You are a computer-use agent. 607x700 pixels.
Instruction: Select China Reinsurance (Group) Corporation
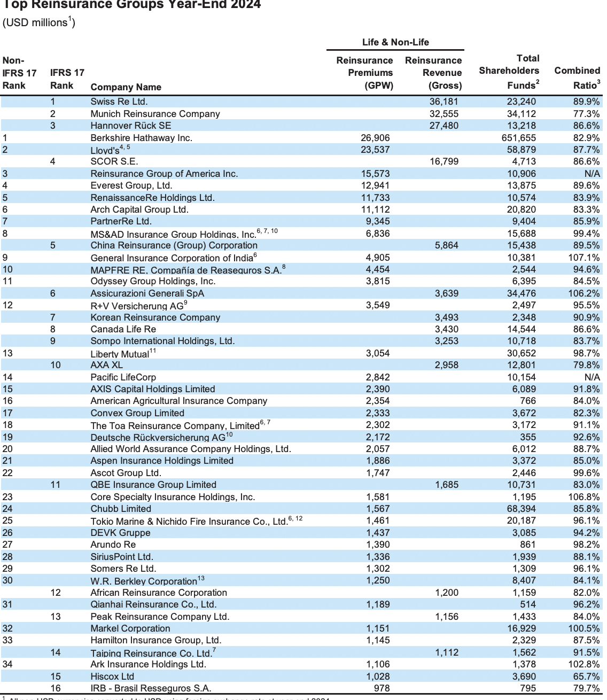click(174, 245)
